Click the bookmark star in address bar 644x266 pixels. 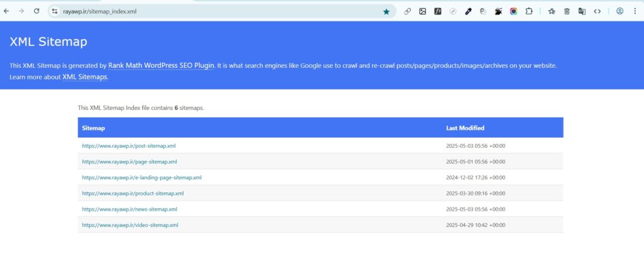(386, 11)
